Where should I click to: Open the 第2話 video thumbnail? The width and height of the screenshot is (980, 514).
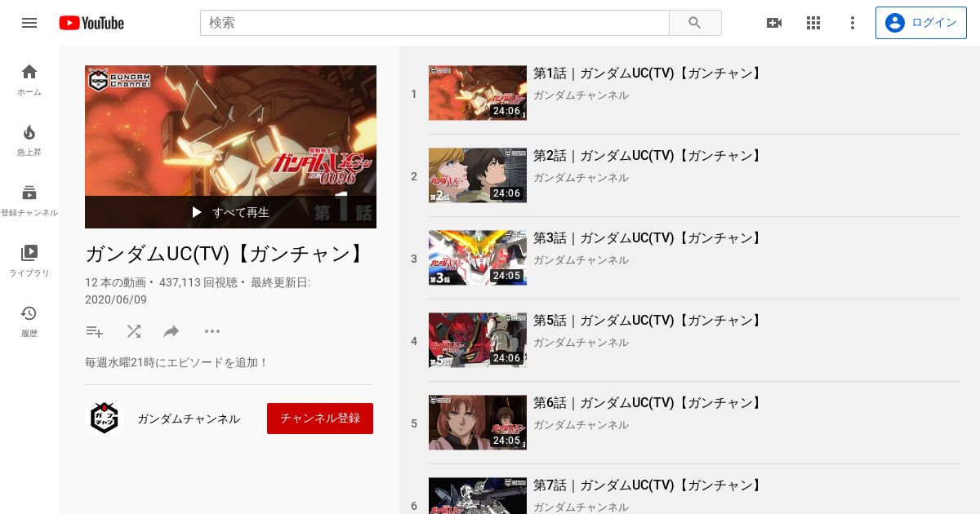click(478, 175)
